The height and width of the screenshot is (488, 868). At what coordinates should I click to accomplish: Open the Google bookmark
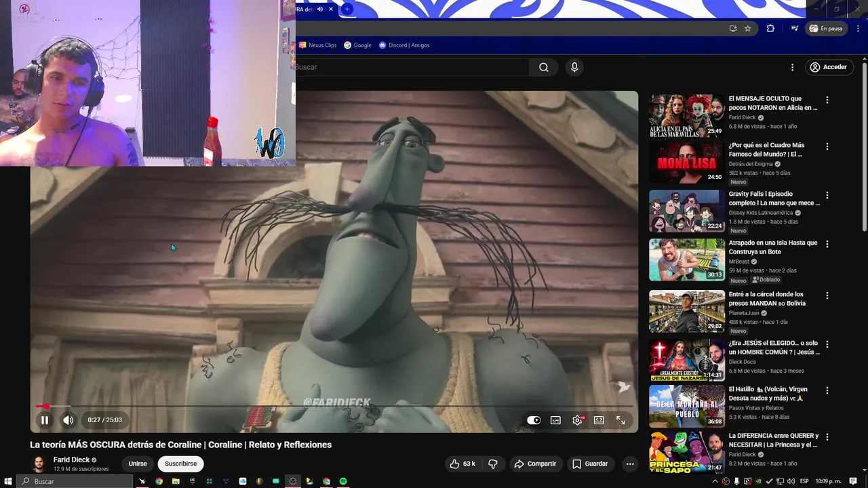click(x=357, y=45)
